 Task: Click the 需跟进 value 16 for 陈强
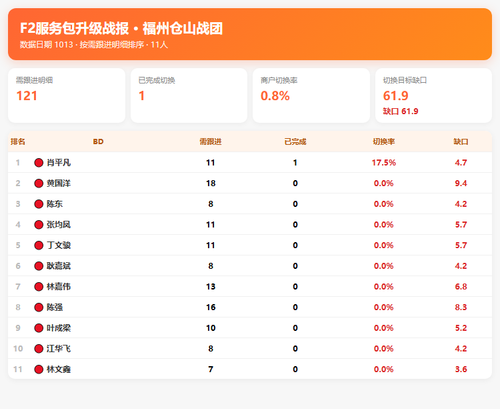[x=211, y=307]
